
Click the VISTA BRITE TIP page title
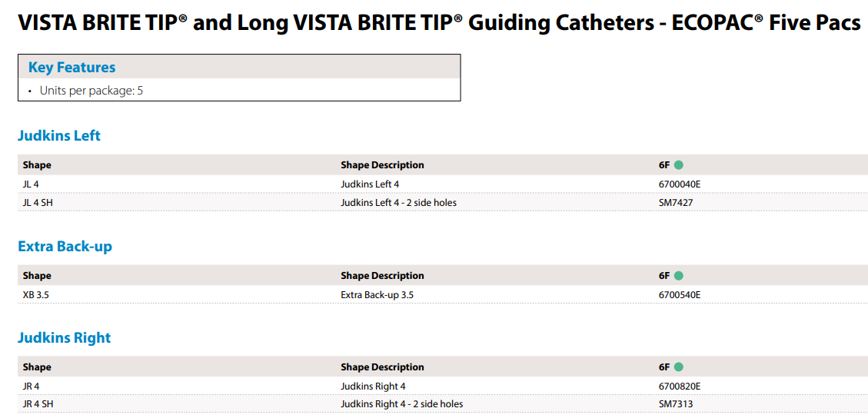point(440,23)
